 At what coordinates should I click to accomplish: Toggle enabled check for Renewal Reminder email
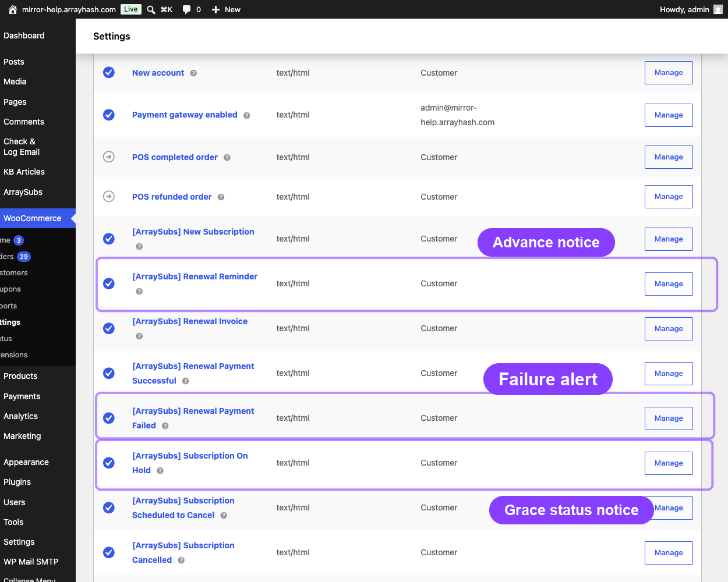(109, 283)
